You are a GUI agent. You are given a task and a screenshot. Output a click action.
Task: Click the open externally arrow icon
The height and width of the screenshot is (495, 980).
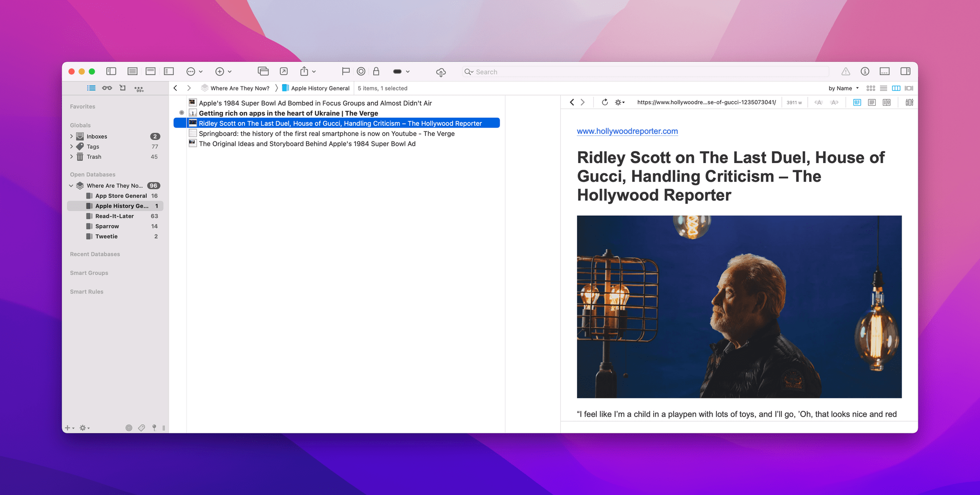284,71
